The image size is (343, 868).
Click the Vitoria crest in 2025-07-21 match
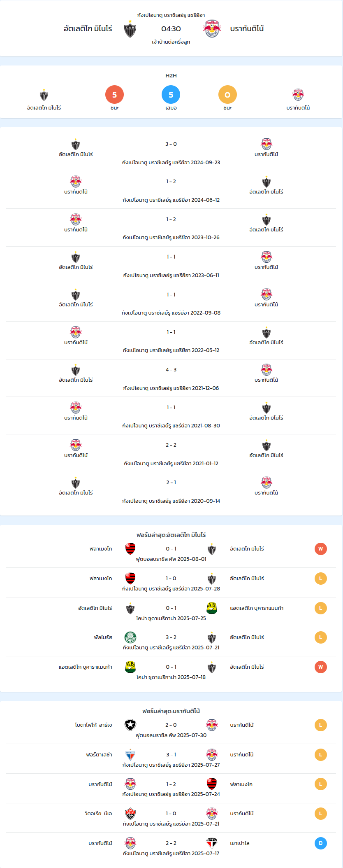pyautogui.click(x=130, y=814)
